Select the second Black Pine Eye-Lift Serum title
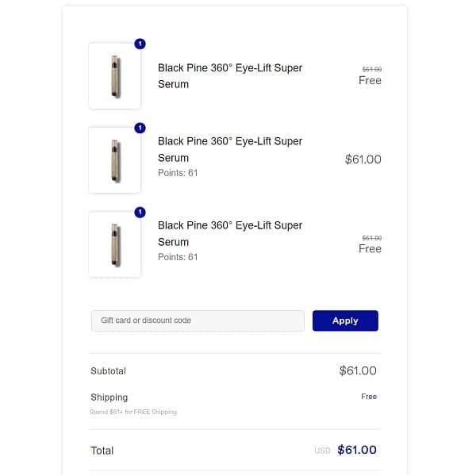Viewport: 476px width, 476px height. click(229, 149)
